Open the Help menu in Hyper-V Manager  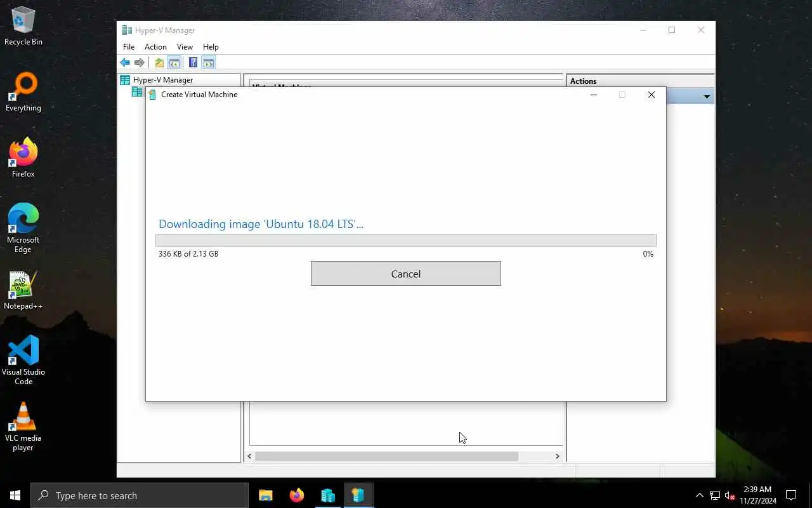pyautogui.click(x=211, y=47)
